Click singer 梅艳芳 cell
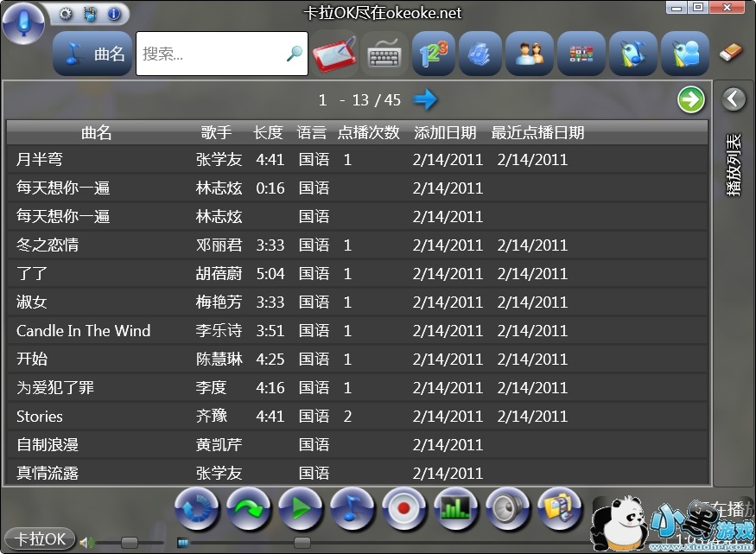This screenshot has height=554, width=756. point(219,302)
